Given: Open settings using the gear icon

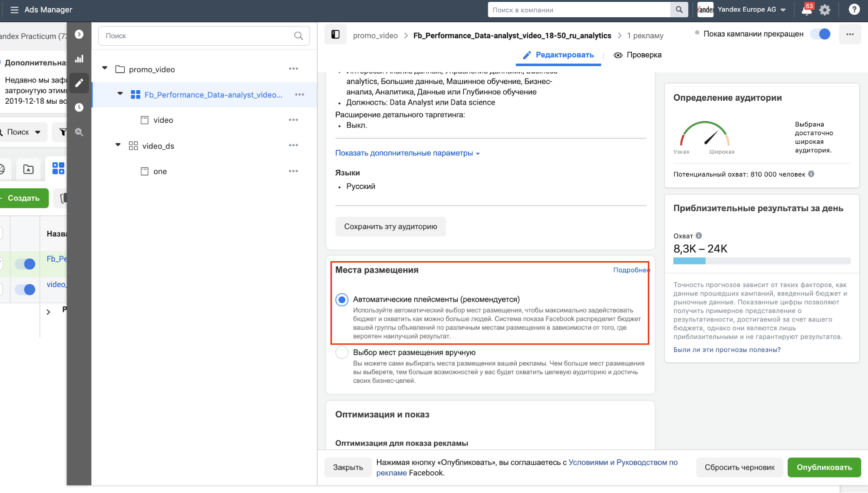Looking at the screenshot, I should pos(825,9).
